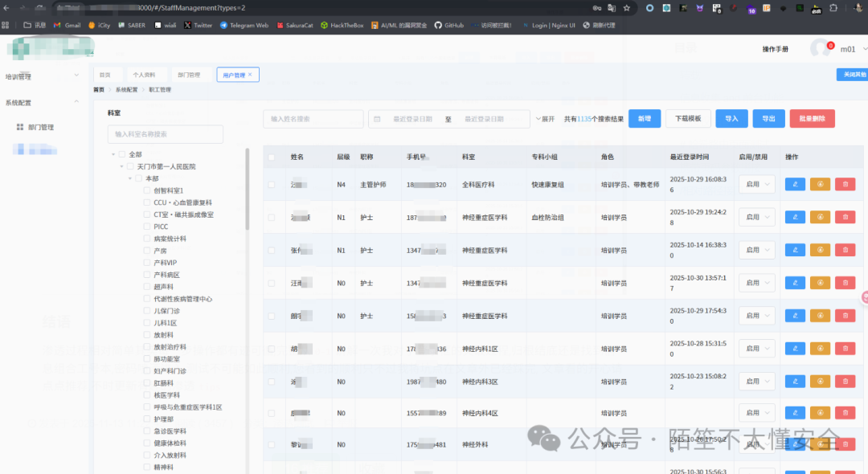
Task: Switch to the 部门管理 tab
Action: [x=190, y=74]
